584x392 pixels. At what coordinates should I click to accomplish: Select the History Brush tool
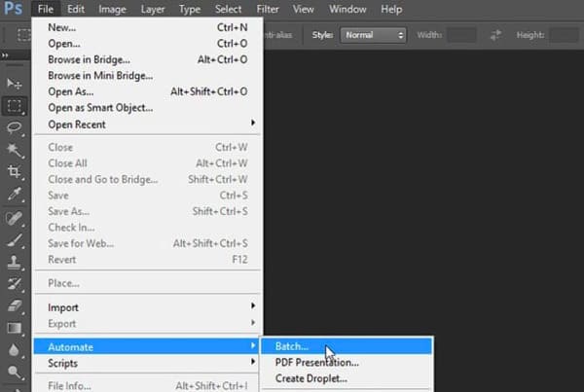tap(15, 284)
